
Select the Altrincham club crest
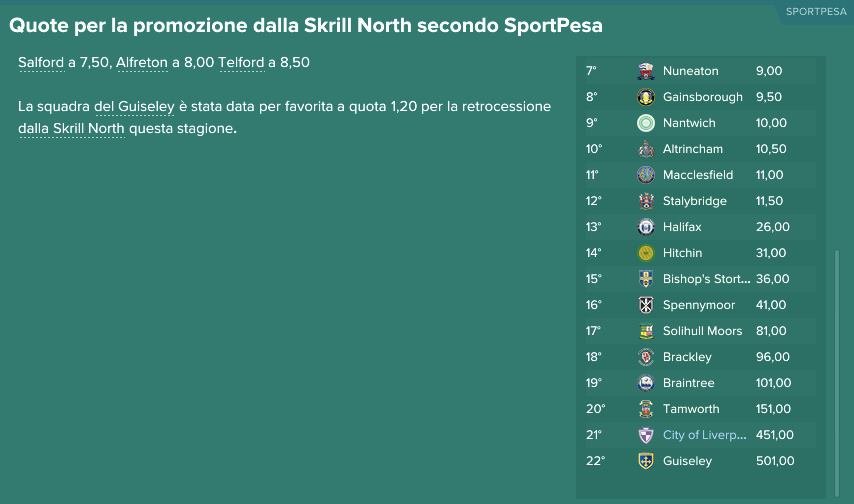click(645, 149)
